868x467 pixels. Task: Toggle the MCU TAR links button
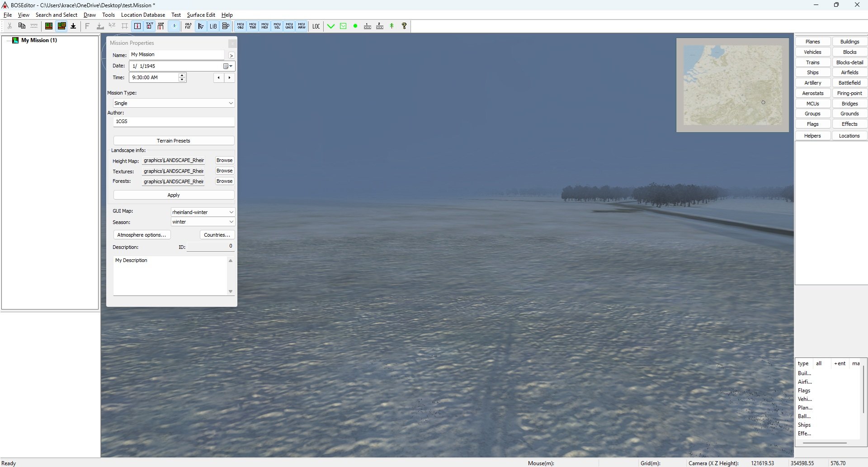click(253, 26)
